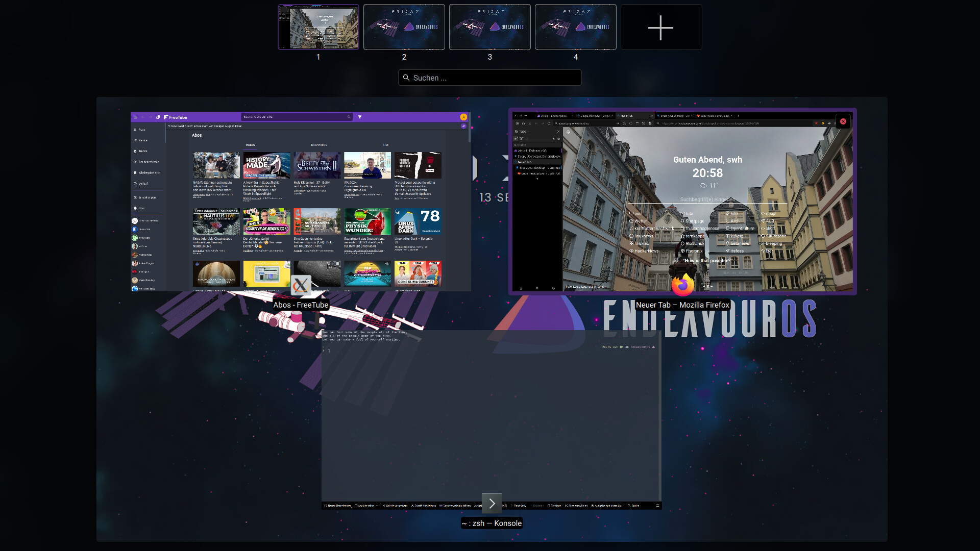This screenshot has width=980, height=551.
Task: Toggle Konsole 'Read-Only' mode
Action: 518,506
